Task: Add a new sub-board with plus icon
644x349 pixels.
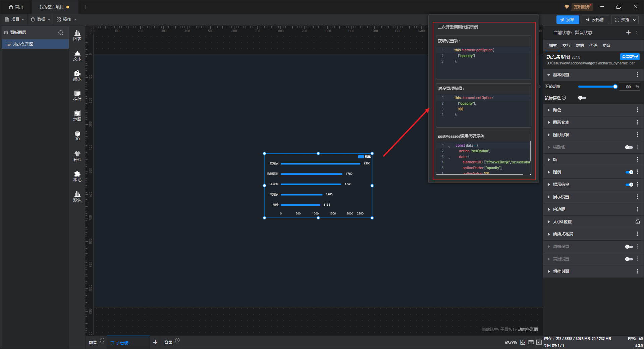Action: coord(155,342)
